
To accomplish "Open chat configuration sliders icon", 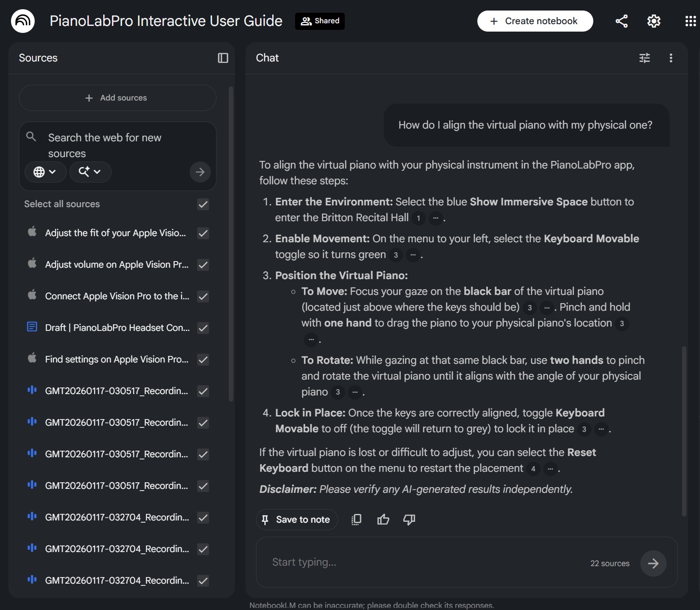I will [645, 58].
